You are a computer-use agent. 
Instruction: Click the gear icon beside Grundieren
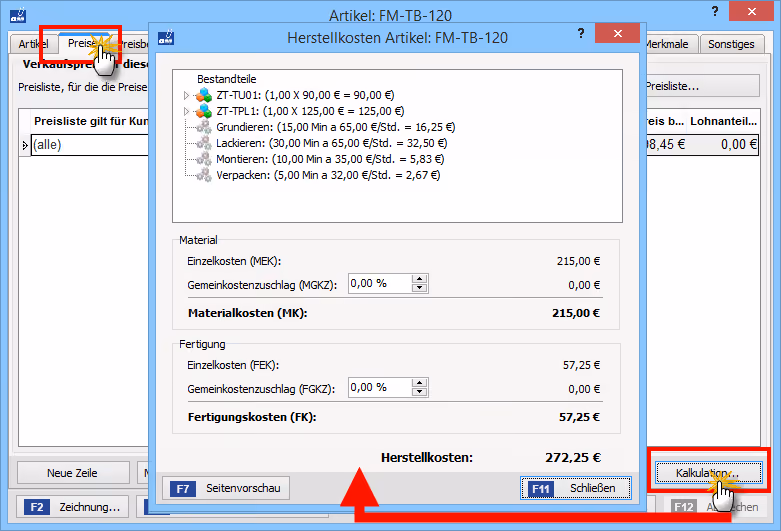coord(203,127)
